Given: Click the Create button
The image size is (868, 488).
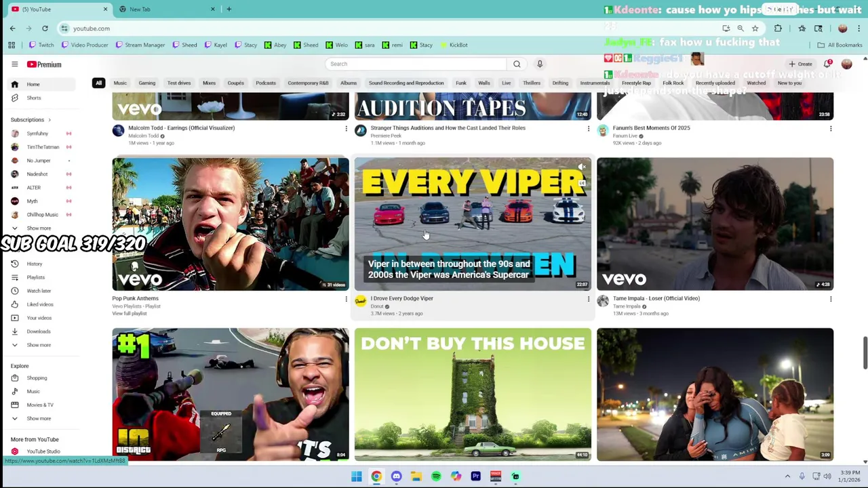Looking at the screenshot, I should click(x=800, y=64).
